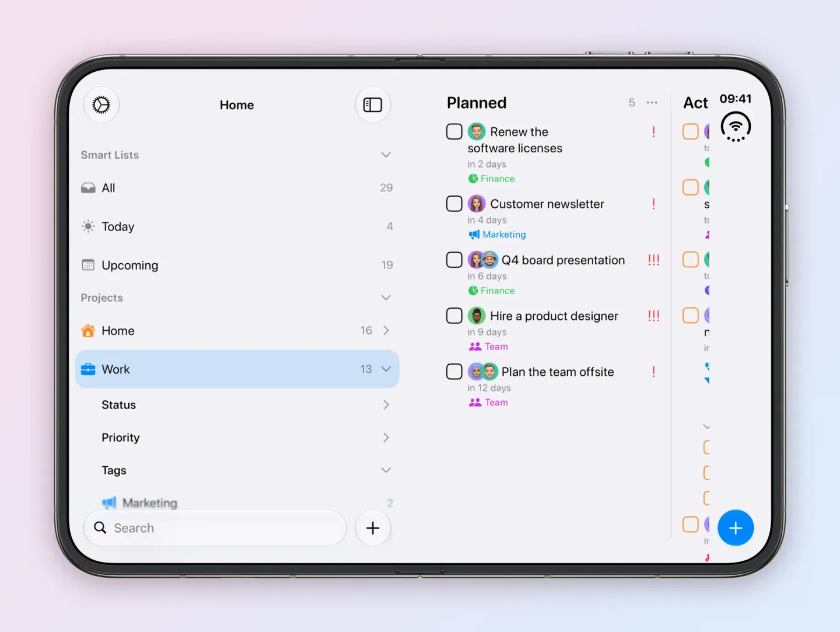The width and height of the screenshot is (840, 632).
Task: Expand the Home project chevron
Action: (386, 331)
